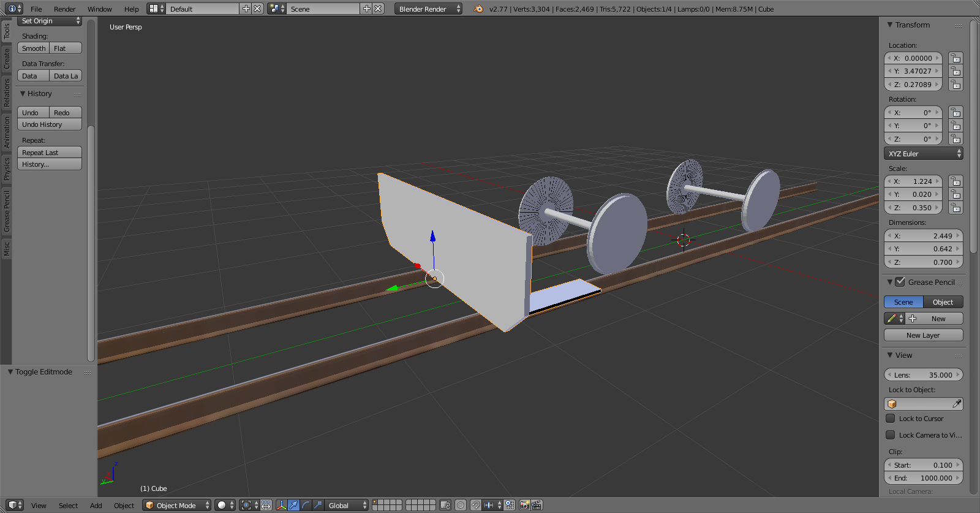The image size is (980, 513).
Task: Open the XYZ Euler rotation mode dropdown
Action: coord(923,154)
